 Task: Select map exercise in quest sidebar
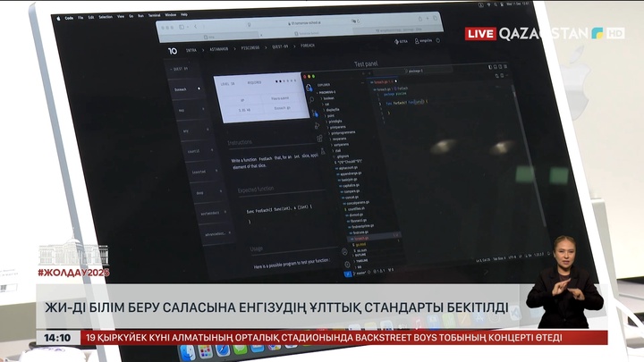(191, 110)
